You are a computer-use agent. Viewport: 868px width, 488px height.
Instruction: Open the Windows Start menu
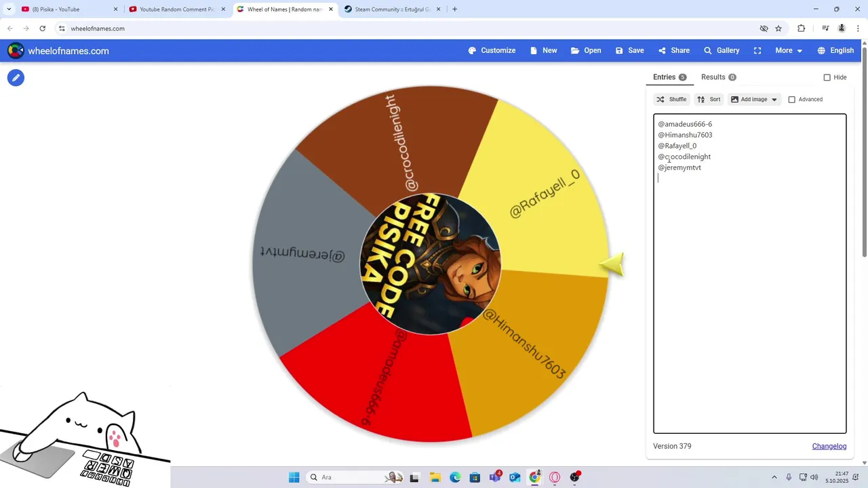tap(294, 477)
